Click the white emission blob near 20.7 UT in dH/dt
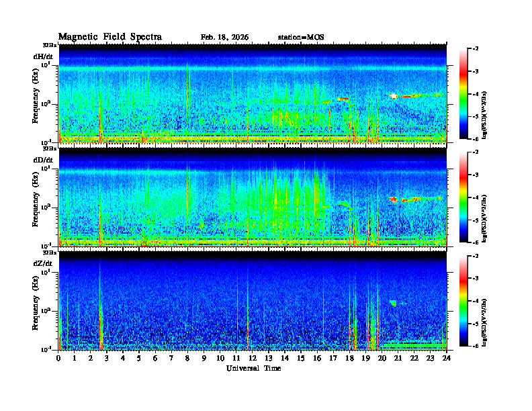The image size is (532, 411). coord(393,96)
